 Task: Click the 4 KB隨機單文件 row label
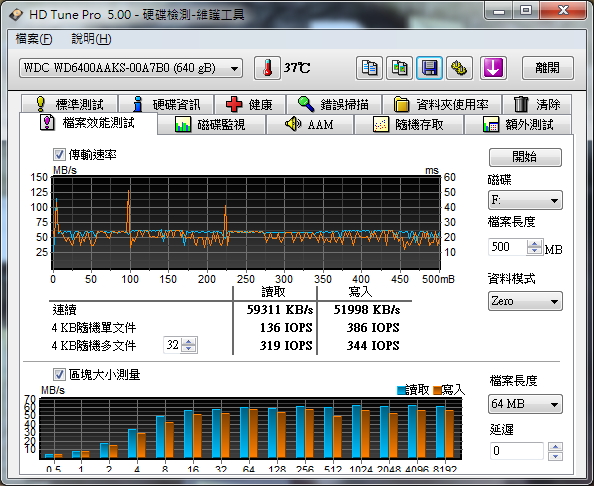(94, 328)
